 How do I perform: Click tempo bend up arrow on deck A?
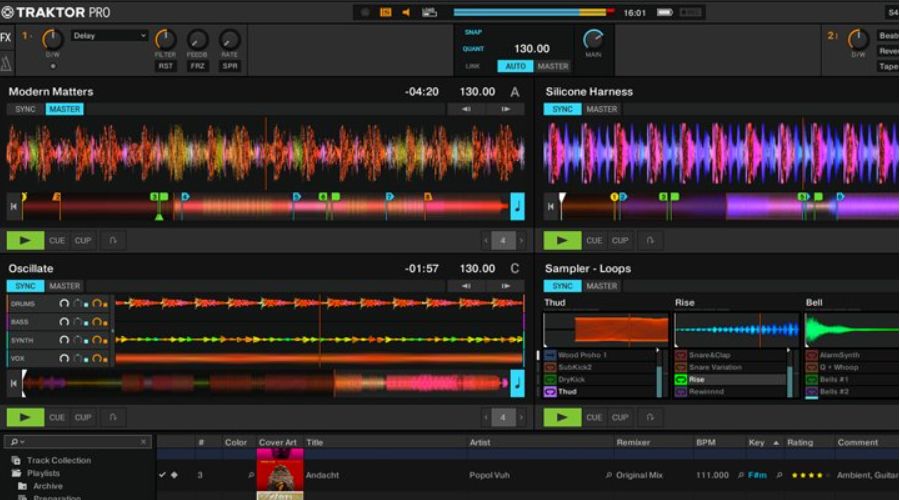505,109
